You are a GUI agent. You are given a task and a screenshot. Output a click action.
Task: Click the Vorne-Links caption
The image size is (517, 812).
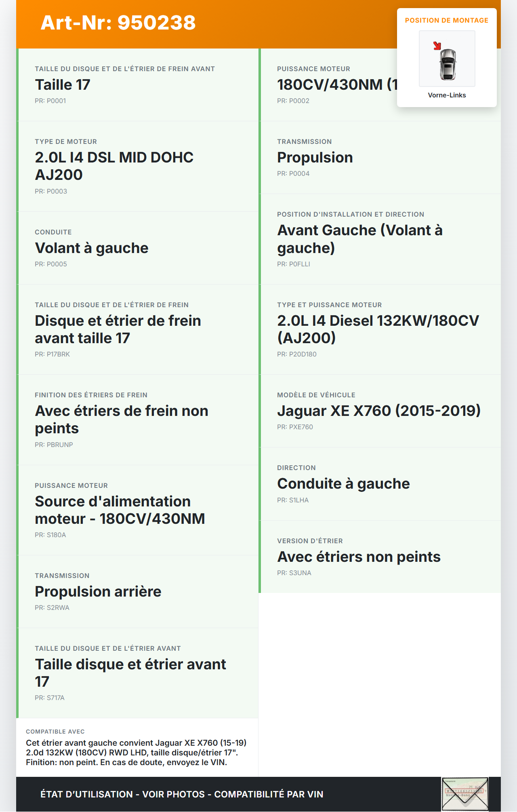click(447, 95)
